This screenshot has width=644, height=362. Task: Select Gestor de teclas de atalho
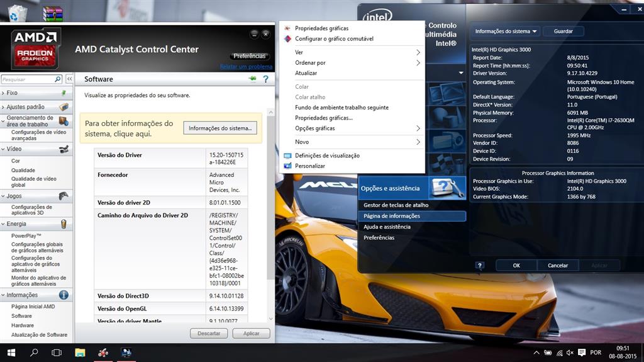pyautogui.click(x=396, y=205)
